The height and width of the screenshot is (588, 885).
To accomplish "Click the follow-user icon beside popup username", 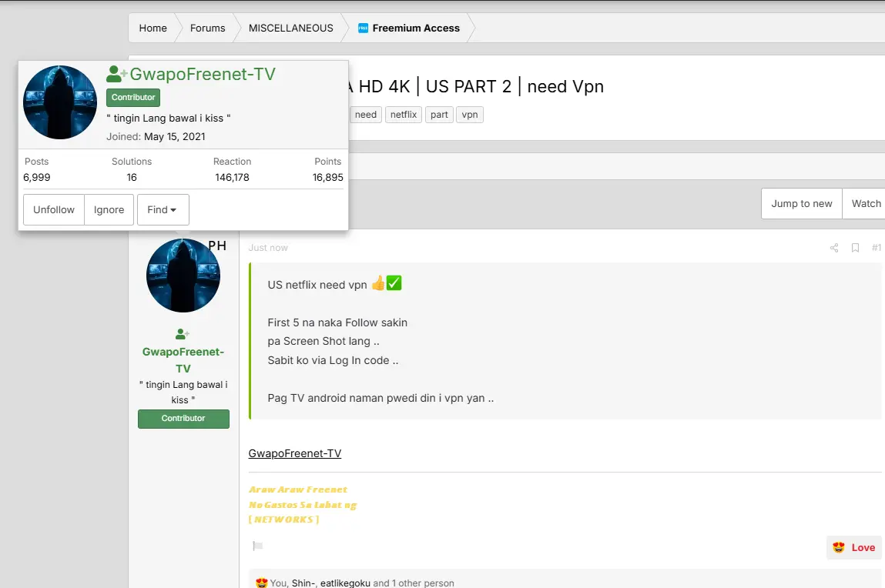I will tap(117, 74).
